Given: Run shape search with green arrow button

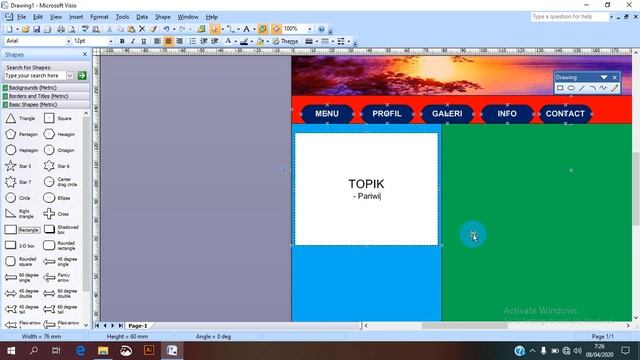Looking at the screenshot, I should 82,76.
